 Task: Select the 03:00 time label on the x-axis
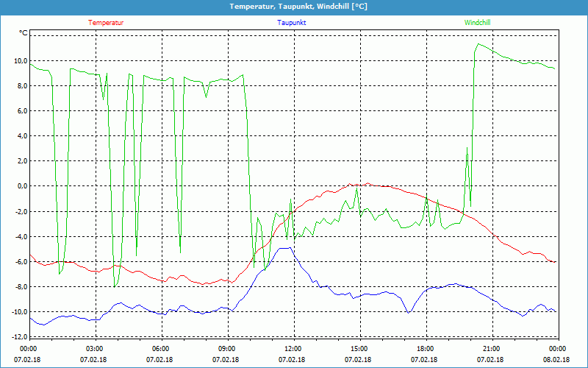click(94, 349)
